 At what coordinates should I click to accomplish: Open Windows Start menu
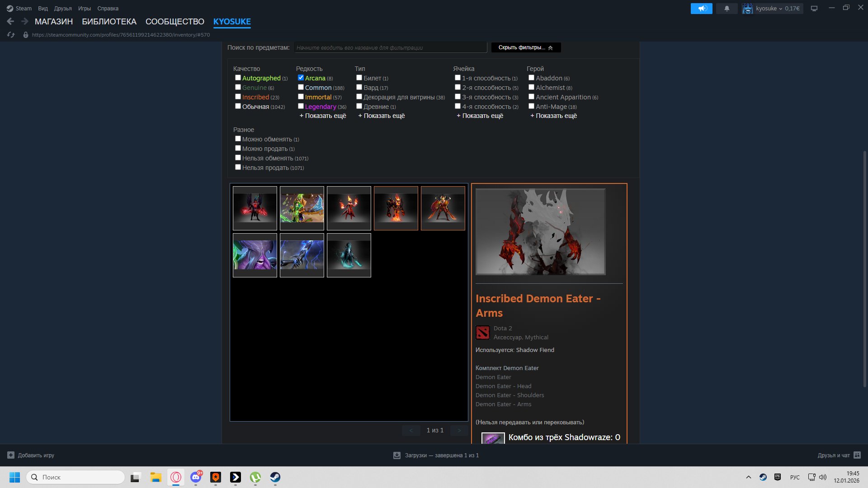15,477
